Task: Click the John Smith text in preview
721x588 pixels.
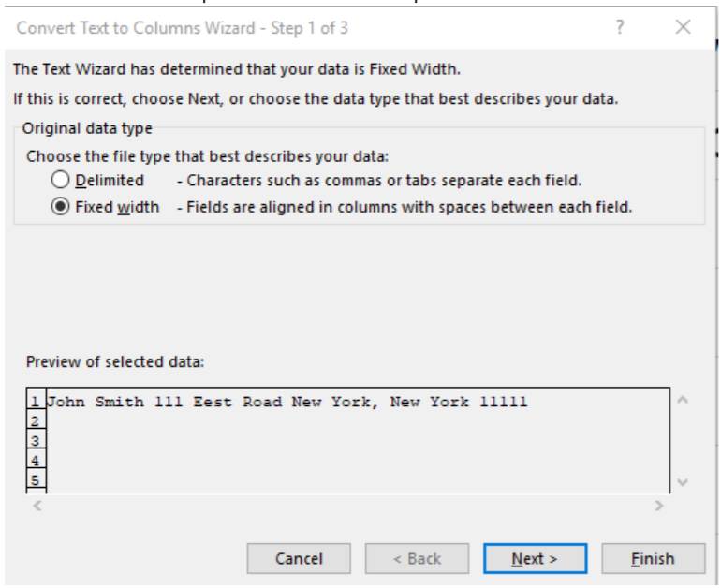Action: click(x=96, y=403)
